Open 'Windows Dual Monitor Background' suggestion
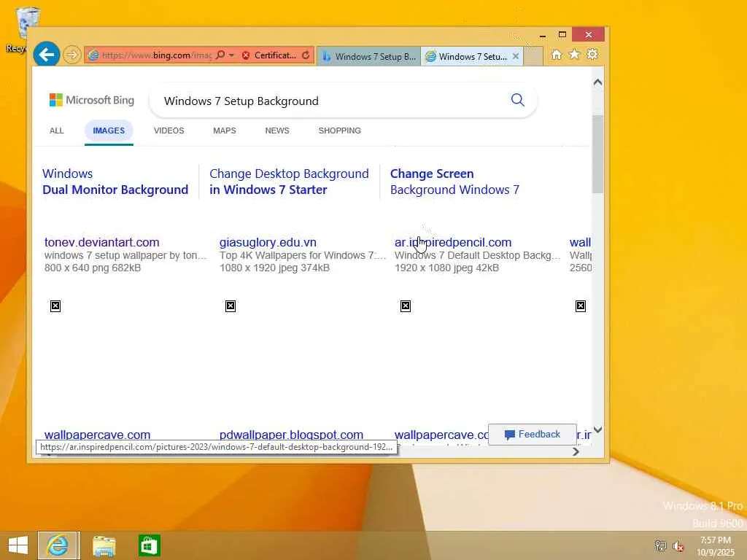This screenshot has width=747, height=560. 115,182
